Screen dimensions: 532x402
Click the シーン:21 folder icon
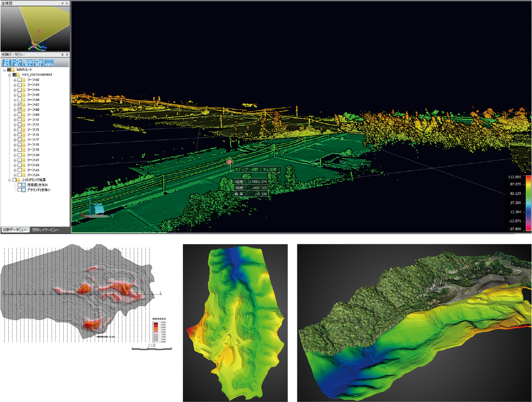[24, 160]
